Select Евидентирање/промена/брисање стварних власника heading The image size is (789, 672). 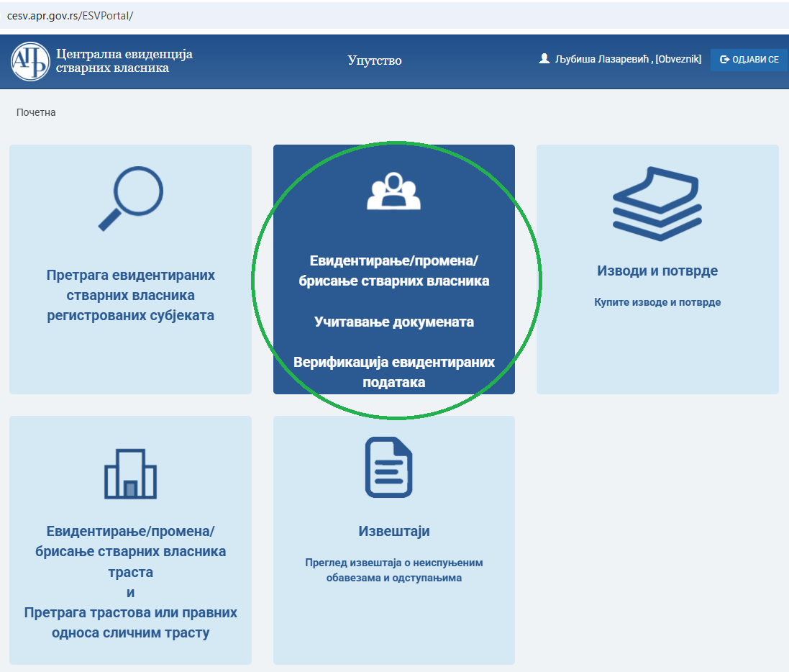coord(394,271)
